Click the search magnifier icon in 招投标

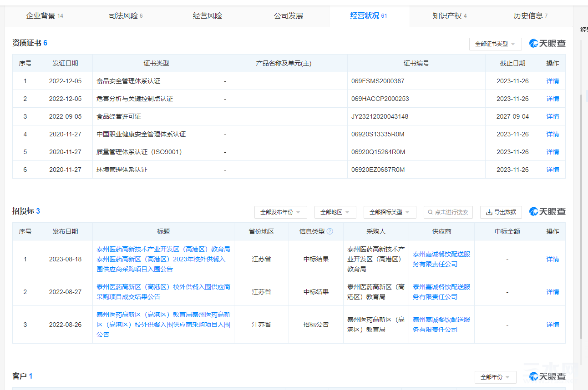coord(430,212)
